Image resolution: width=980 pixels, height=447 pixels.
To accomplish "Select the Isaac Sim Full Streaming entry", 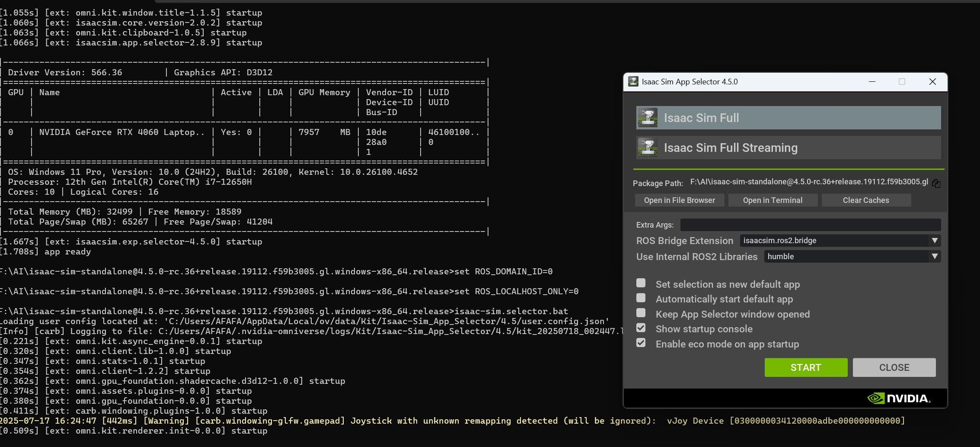I will coord(788,148).
